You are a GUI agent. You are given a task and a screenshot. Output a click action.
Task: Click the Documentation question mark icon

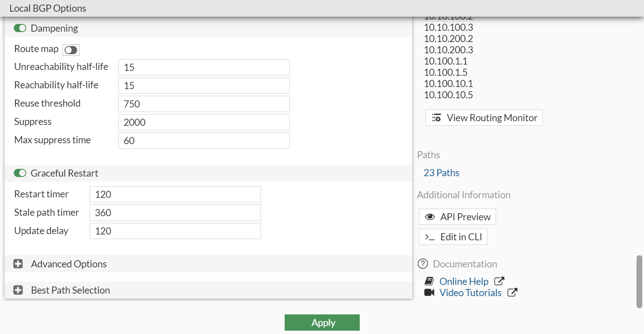[x=423, y=264]
